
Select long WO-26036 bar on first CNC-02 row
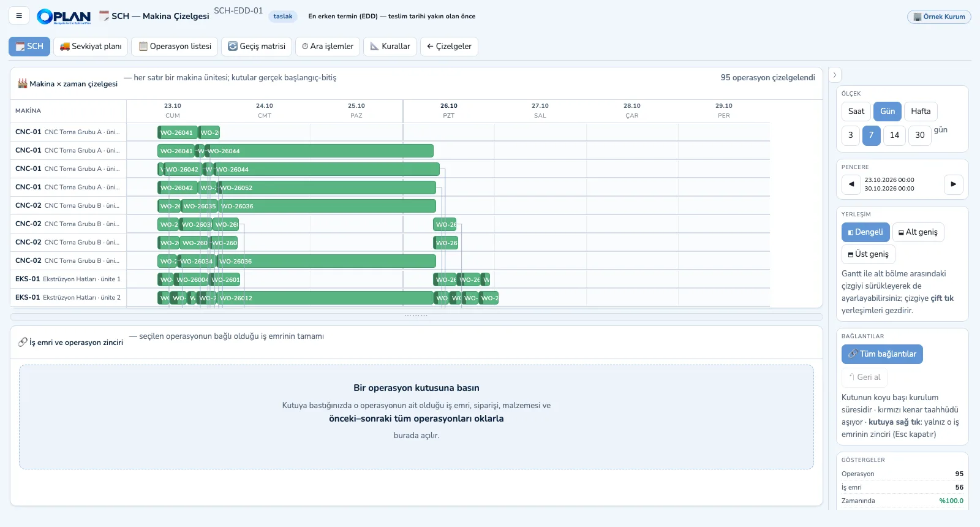point(327,206)
